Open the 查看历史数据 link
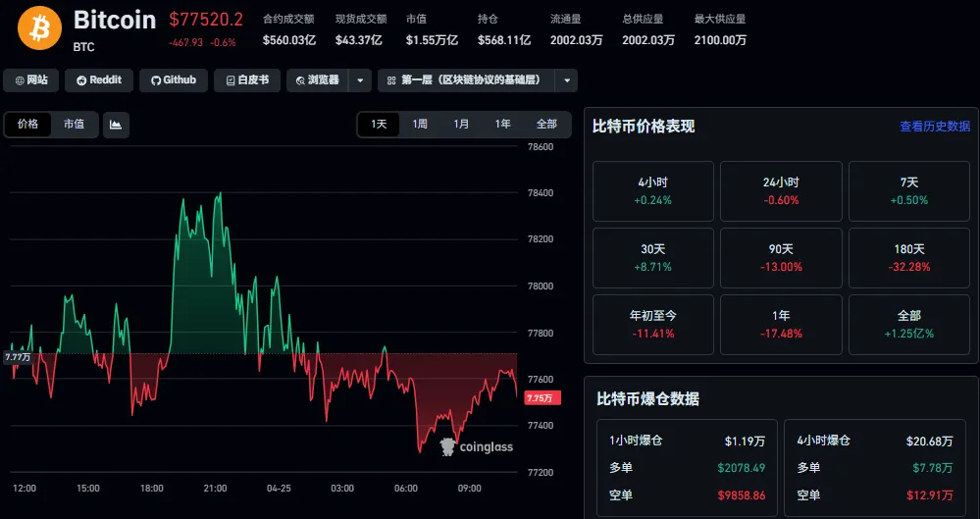The width and height of the screenshot is (980, 519). (934, 127)
